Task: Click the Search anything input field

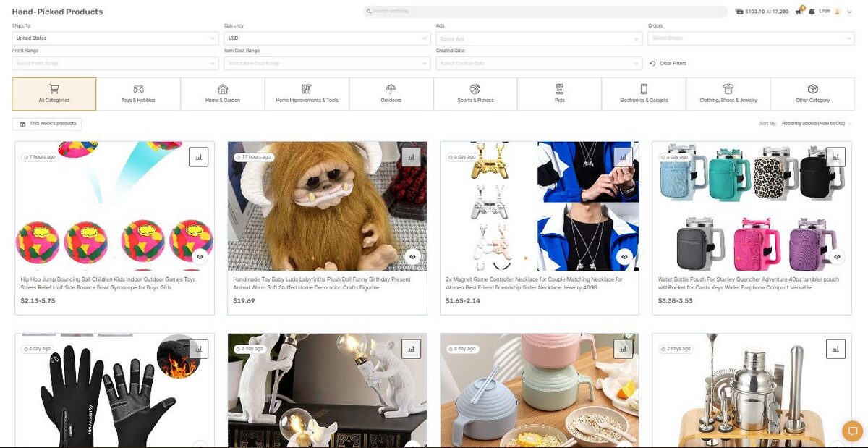Action: pyautogui.click(x=545, y=12)
